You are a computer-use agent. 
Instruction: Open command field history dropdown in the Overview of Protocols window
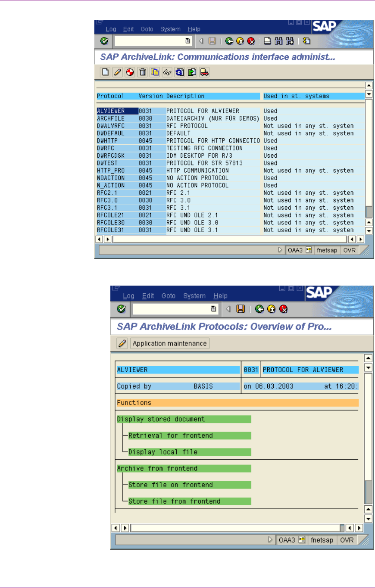(x=213, y=308)
